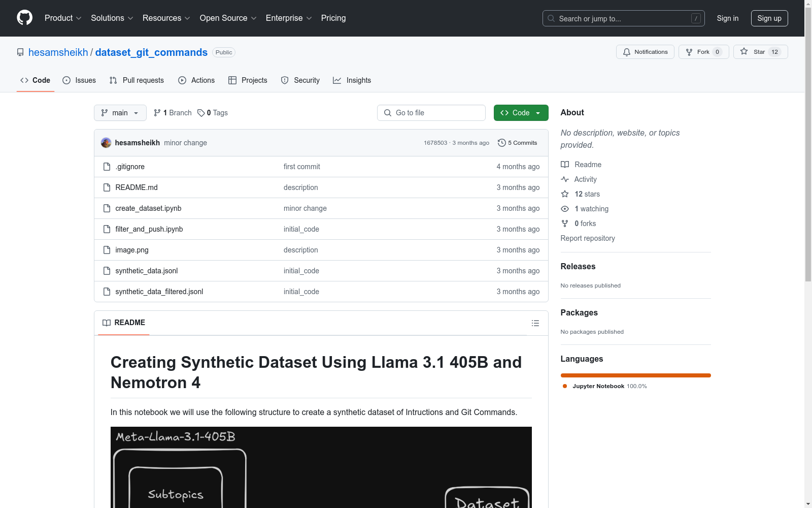Click the Sign in link
The height and width of the screenshot is (508, 812).
click(x=728, y=18)
